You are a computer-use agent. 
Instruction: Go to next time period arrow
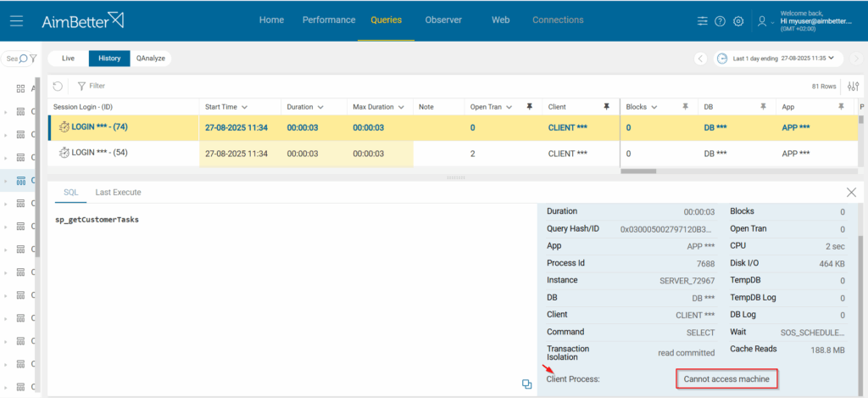tap(856, 59)
